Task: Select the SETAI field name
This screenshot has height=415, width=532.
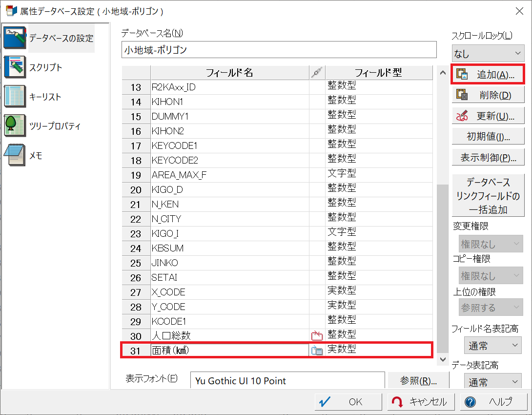Action: click(164, 277)
